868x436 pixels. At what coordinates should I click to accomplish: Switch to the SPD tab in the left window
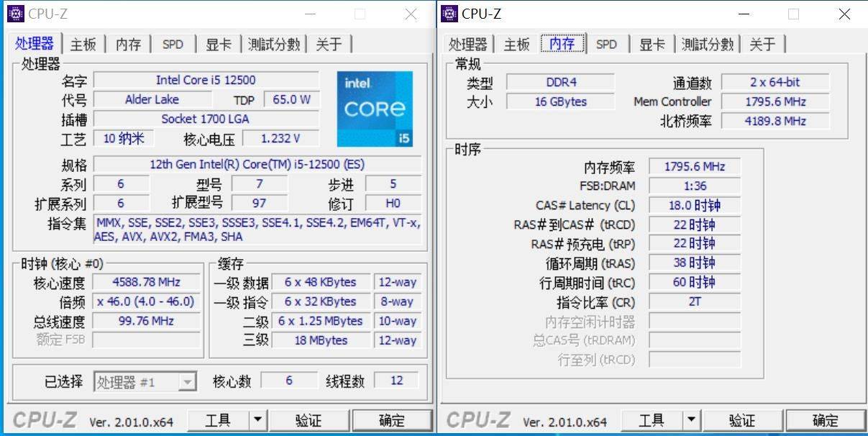(x=173, y=44)
